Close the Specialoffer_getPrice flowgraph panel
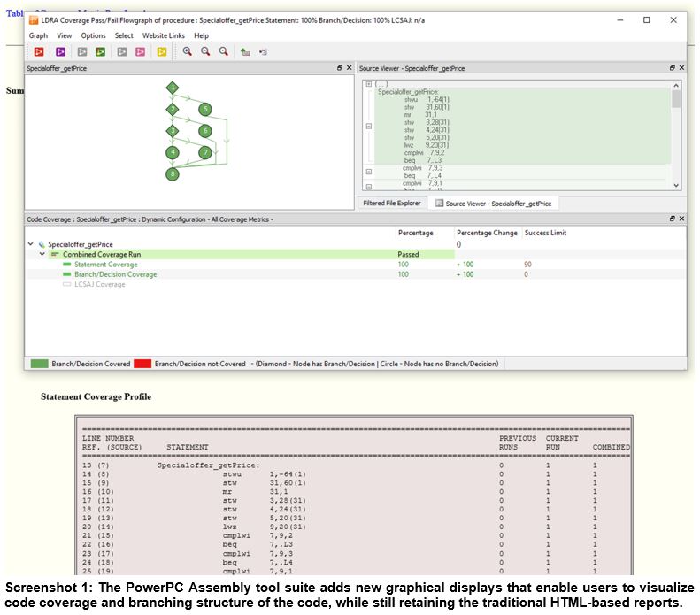 tap(349, 68)
